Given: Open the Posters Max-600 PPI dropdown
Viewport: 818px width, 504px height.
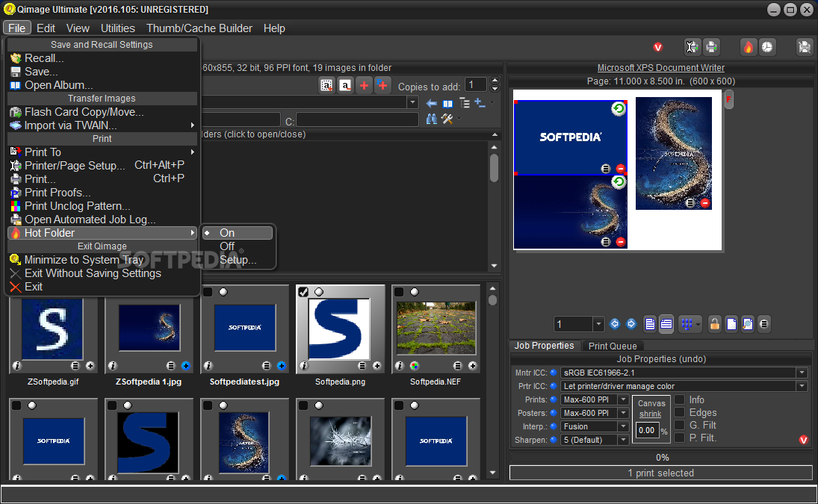Looking at the screenshot, I should [623, 413].
